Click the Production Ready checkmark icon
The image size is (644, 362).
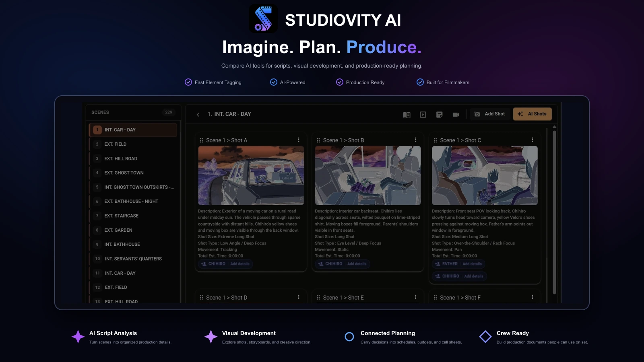click(x=340, y=82)
